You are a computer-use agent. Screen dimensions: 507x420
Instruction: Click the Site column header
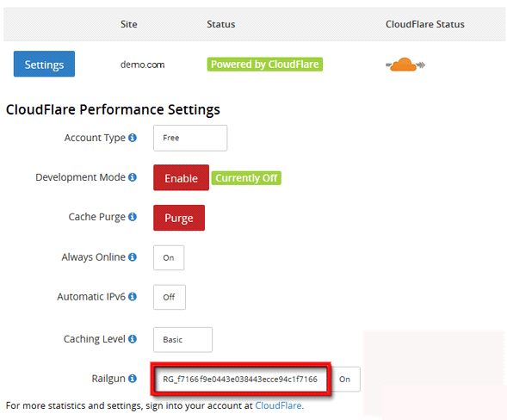click(129, 24)
